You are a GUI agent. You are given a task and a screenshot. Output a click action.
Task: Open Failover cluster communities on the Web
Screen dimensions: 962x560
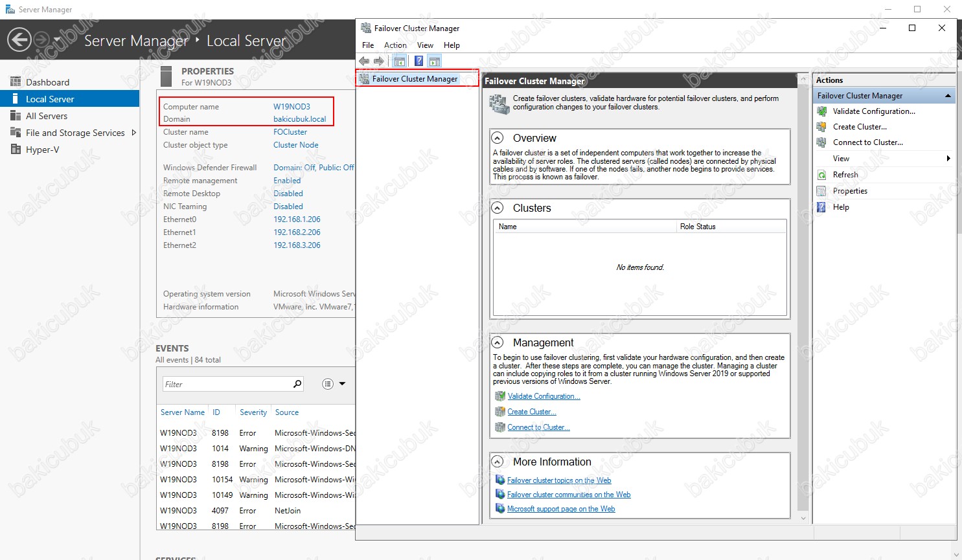569,495
